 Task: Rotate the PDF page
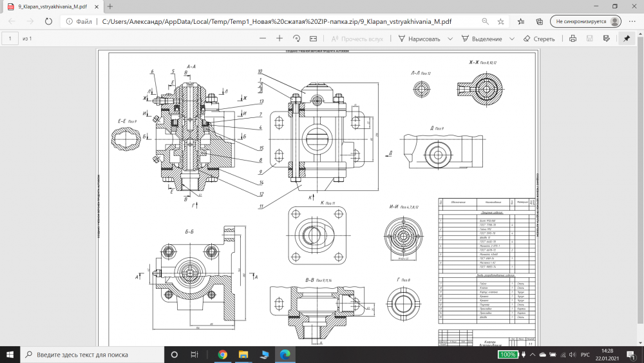[x=296, y=39]
